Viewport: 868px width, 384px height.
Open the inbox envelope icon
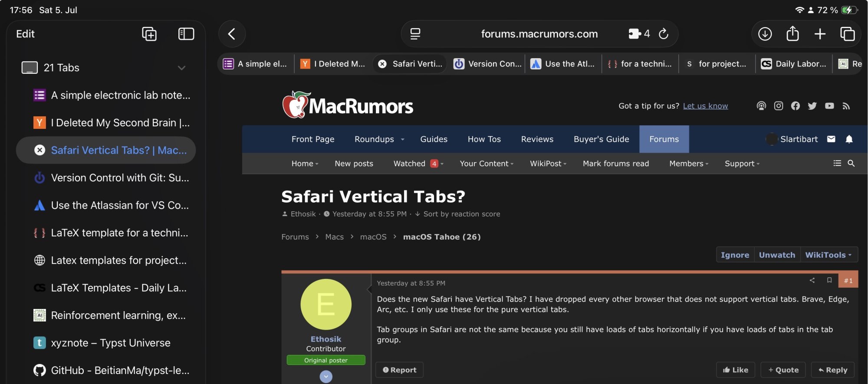tap(831, 139)
